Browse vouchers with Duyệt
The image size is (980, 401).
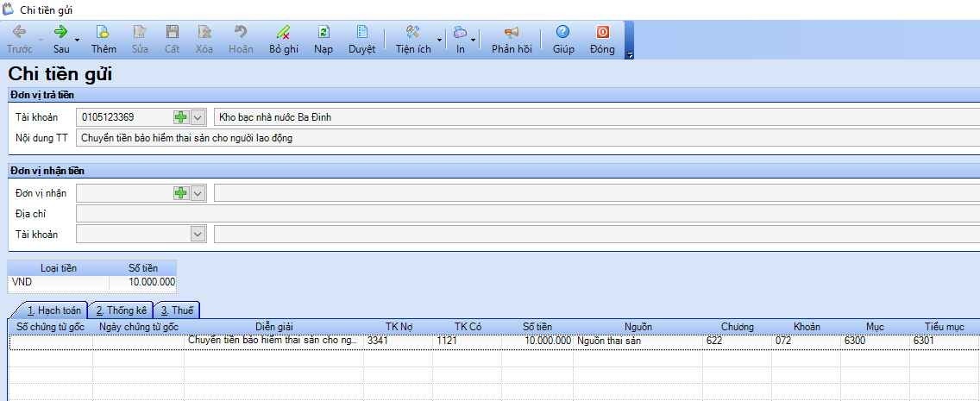361,40
